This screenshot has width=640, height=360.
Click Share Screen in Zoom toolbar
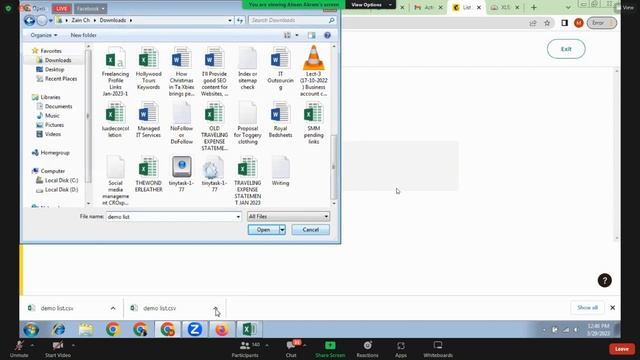[x=330, y=349]
